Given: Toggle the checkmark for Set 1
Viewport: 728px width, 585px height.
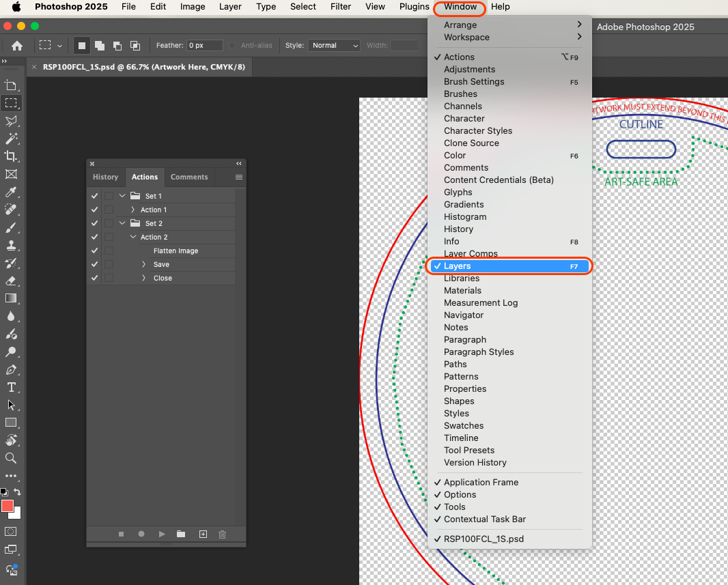Looking at the screenshot, I should coord(94,196).
